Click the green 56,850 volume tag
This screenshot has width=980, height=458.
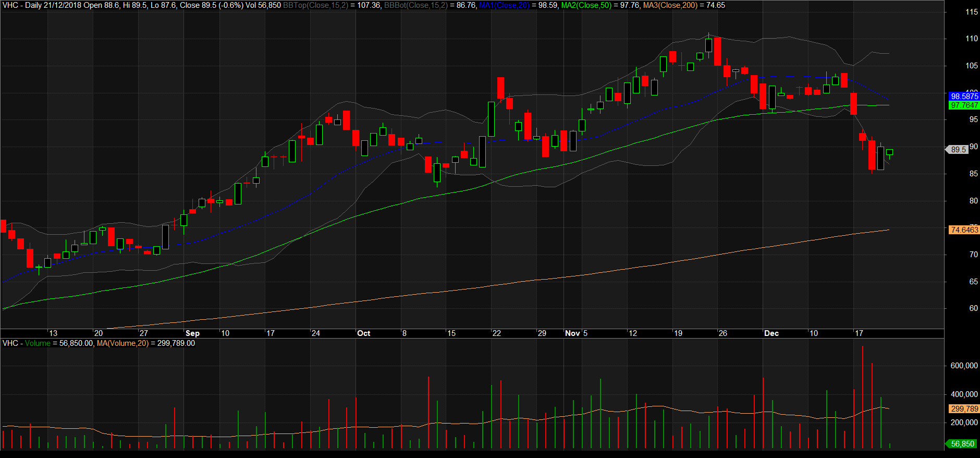(962, 444)
